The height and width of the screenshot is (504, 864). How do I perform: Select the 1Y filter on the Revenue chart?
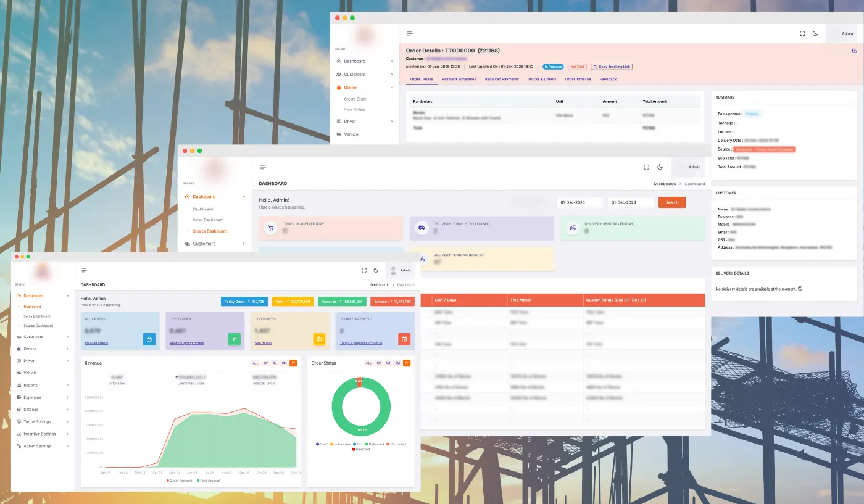coord(293,363)
